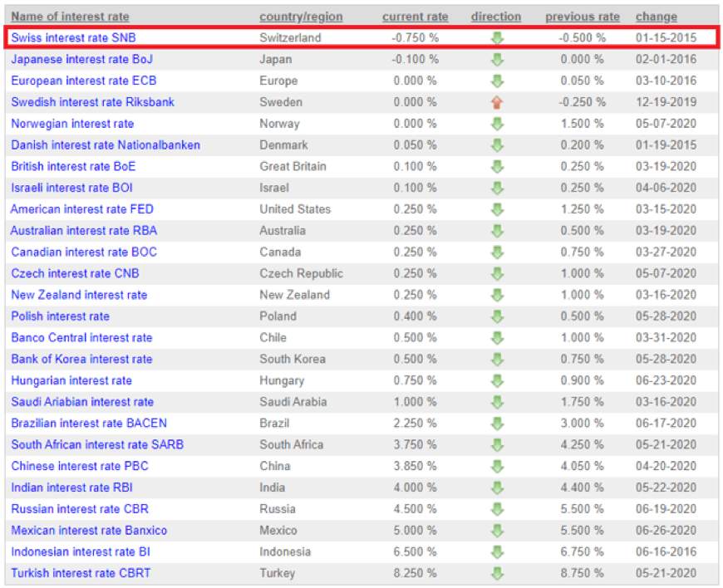The width and height of the screenshot is (723, 588).
Task: Open Saudi Ariabian interest rate link
Action: tap(82, 402)
